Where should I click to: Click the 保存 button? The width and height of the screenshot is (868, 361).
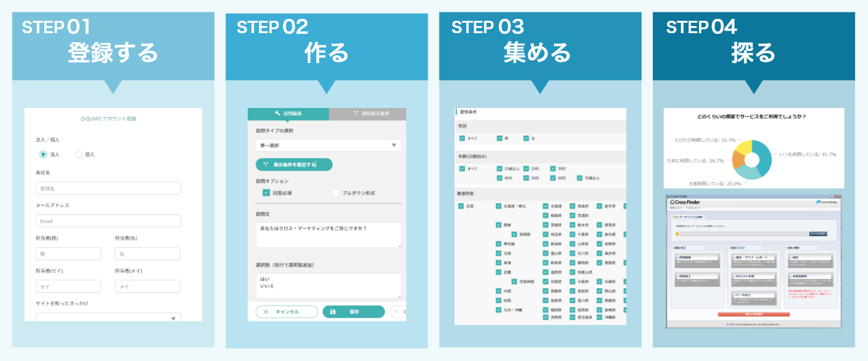click(x=354, y=312)
